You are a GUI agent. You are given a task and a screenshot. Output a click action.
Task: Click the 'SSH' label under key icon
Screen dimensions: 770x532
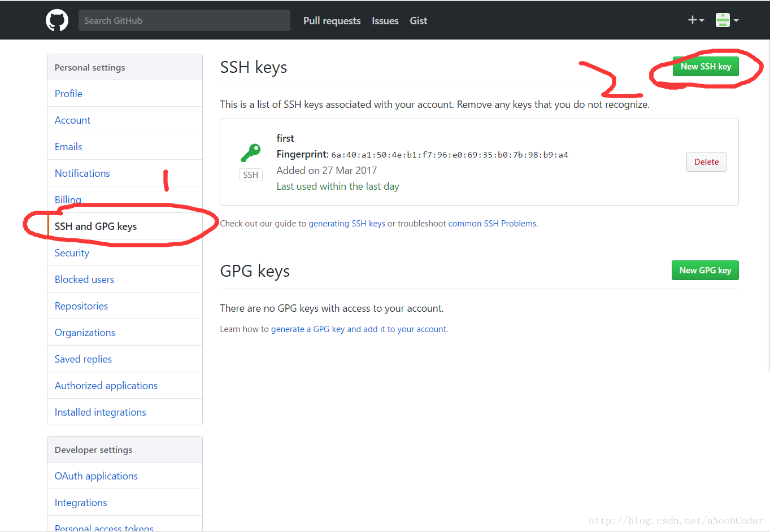click(251, 175)
